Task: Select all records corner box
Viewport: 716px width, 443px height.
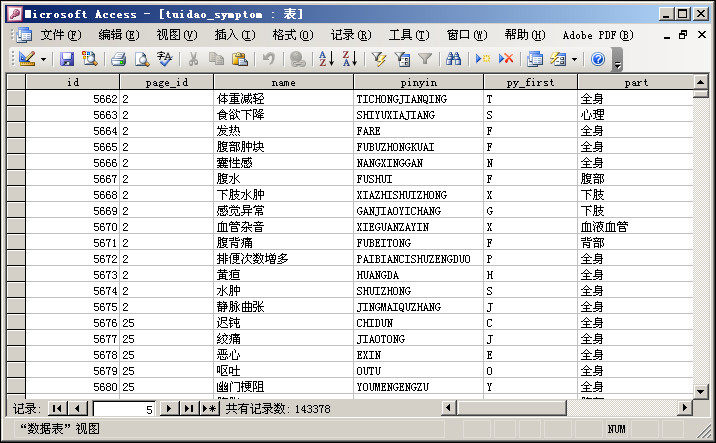Action: click(x=16, y=82)
